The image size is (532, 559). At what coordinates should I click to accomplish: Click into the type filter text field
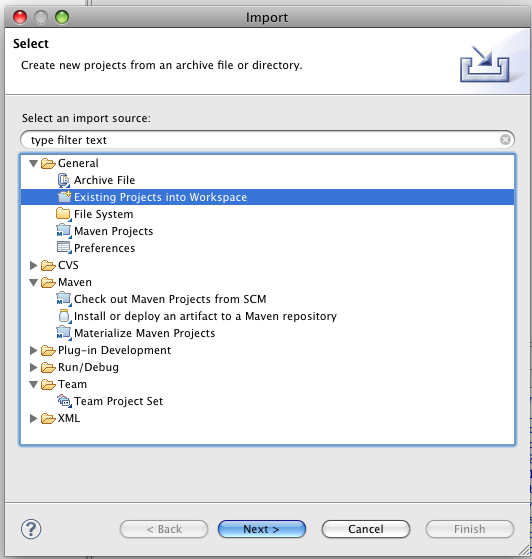click(260, 140)
